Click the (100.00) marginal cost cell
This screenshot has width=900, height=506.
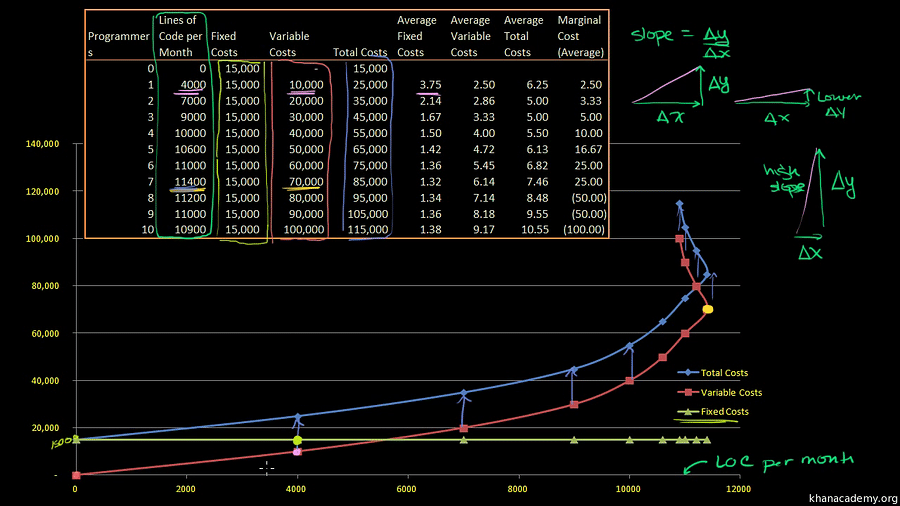click(584, 229)
